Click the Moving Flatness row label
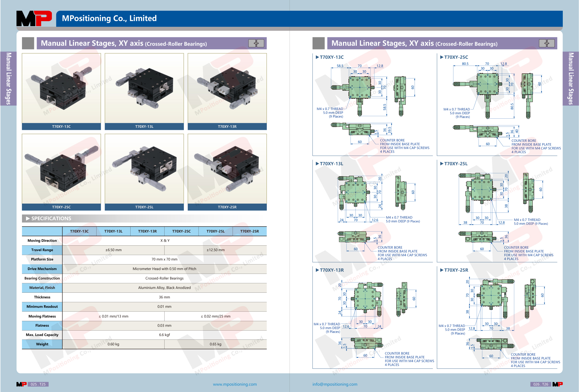Screen dimensions: 579x392 42,316
